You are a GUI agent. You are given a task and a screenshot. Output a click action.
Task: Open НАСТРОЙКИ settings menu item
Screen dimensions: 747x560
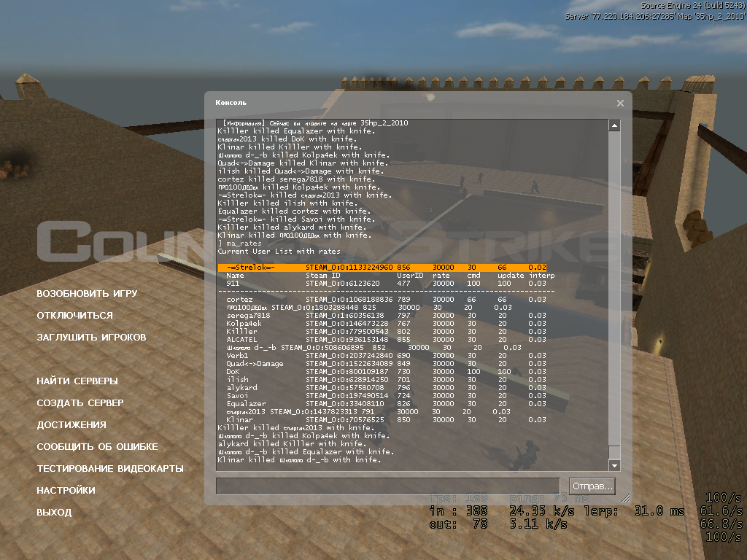click(66, 491)
